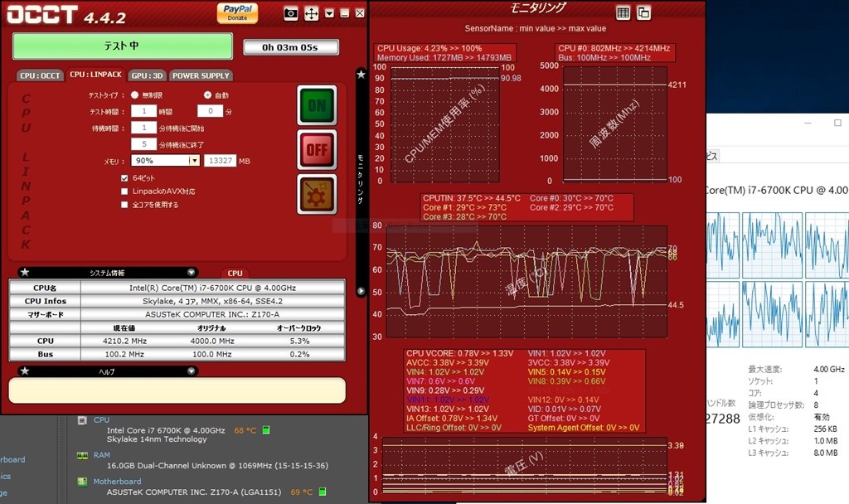
Task: Open the OCCT title bar dropdown arrow
Action: 329,13
